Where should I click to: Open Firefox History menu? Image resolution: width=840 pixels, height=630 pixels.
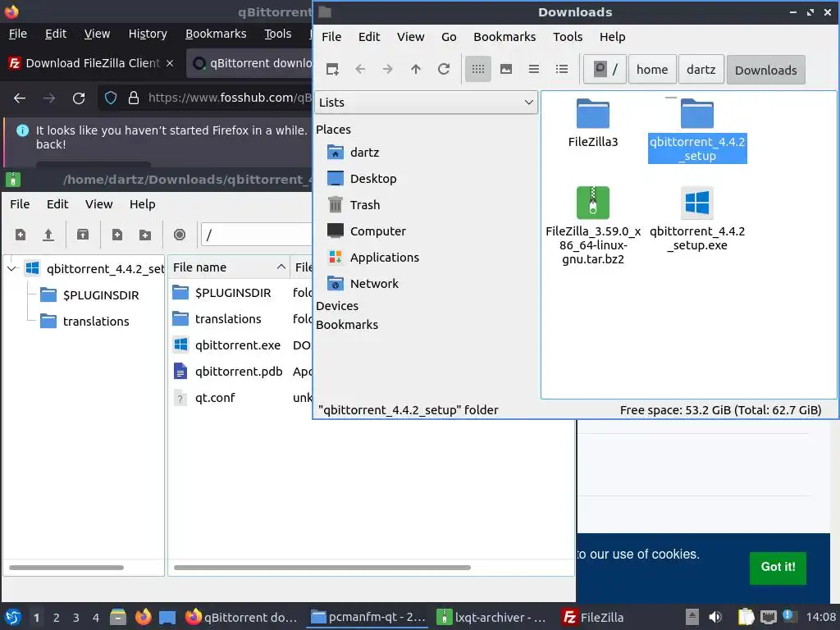click(x=148, y=34)
